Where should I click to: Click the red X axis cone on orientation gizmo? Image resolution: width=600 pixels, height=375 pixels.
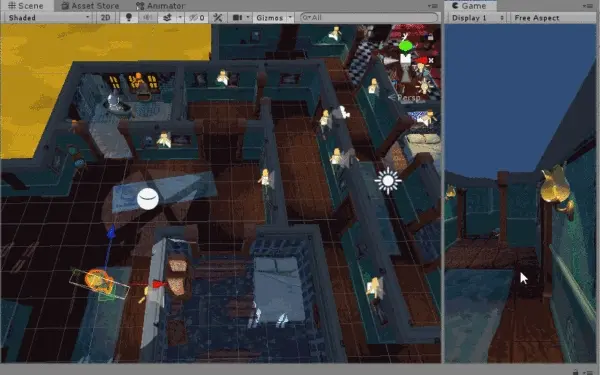click(x=422, y=60)
